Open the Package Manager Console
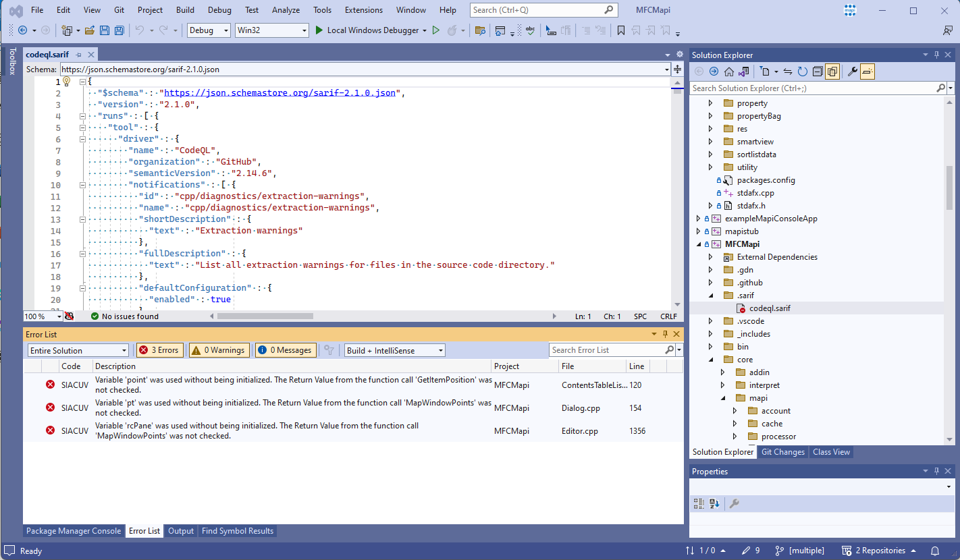This screenshot has width=960, height=560. [x=74, y=530]
